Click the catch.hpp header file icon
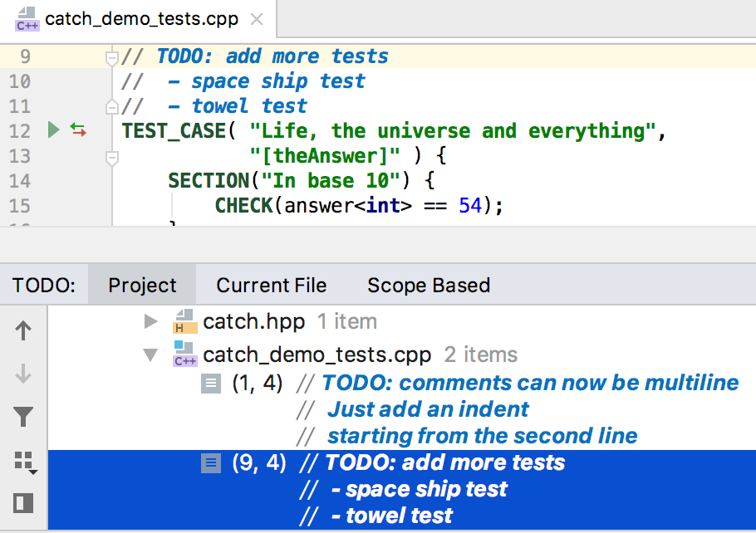 coord(184,321)
